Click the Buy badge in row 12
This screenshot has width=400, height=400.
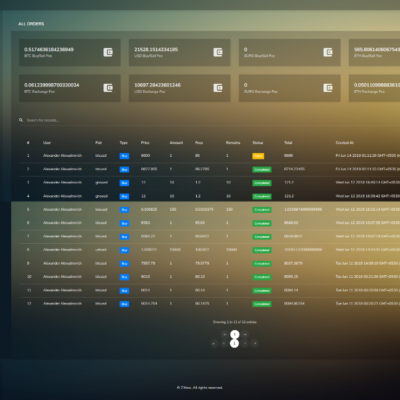(x=124, y=304)
